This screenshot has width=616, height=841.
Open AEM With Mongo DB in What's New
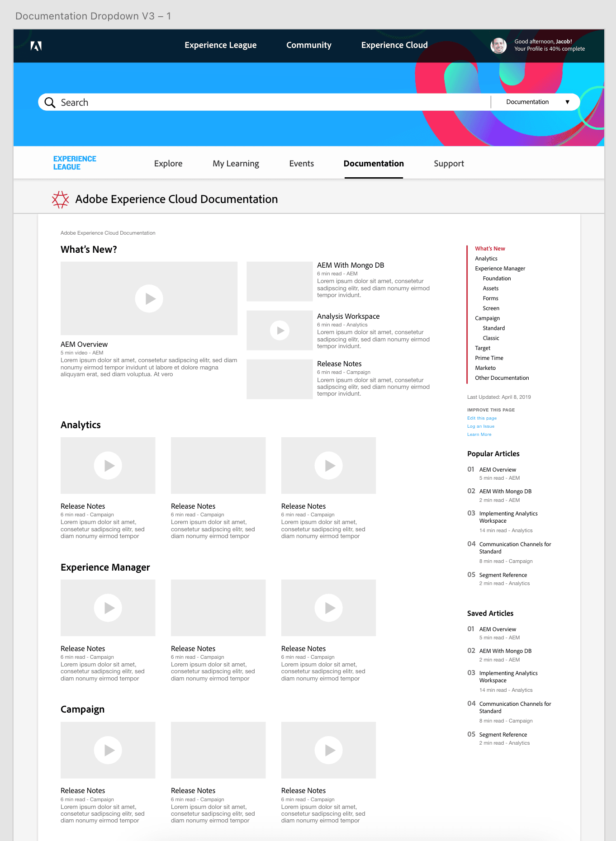[x=351, y=265]
